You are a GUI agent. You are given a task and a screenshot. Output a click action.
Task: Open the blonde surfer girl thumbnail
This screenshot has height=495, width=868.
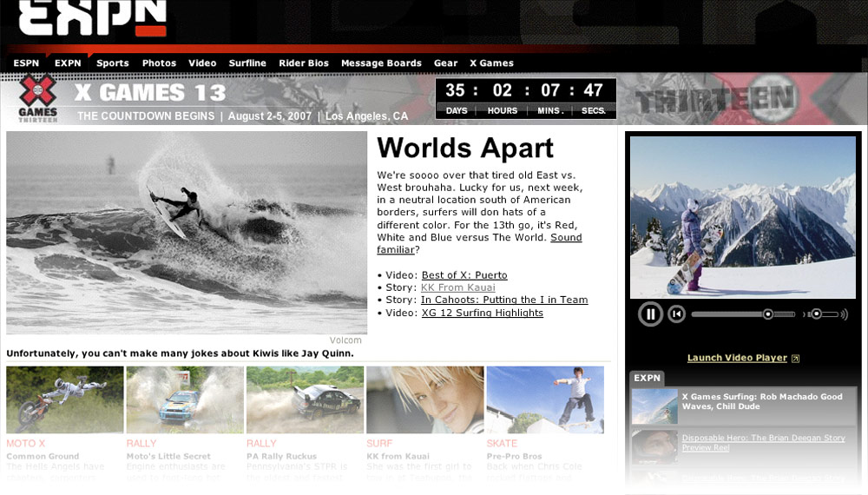click(425, 399)
